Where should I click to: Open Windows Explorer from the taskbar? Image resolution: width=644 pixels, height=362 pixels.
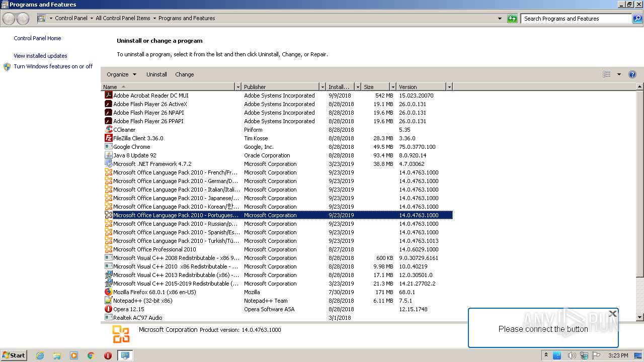57,355
